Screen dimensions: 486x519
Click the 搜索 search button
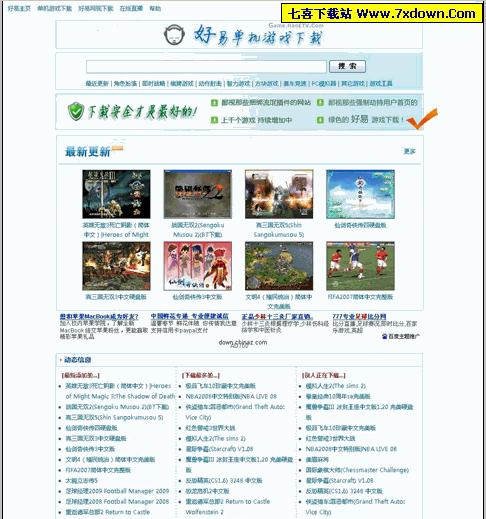[347, 66]
